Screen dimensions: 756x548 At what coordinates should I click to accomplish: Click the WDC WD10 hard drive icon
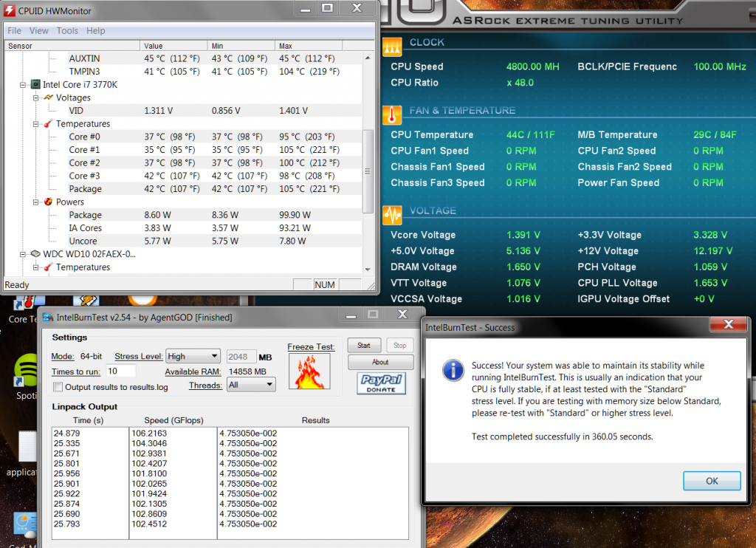[x=35, y=254]
